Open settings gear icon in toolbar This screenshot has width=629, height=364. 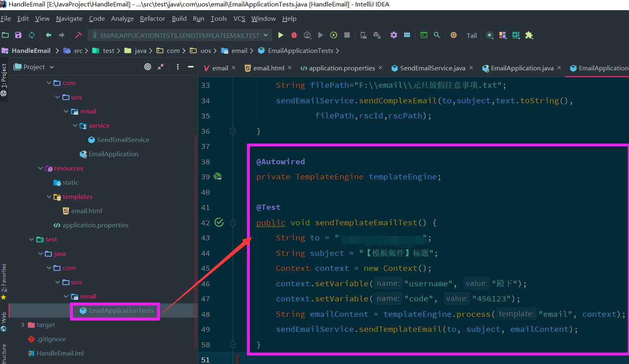(394, 35)
